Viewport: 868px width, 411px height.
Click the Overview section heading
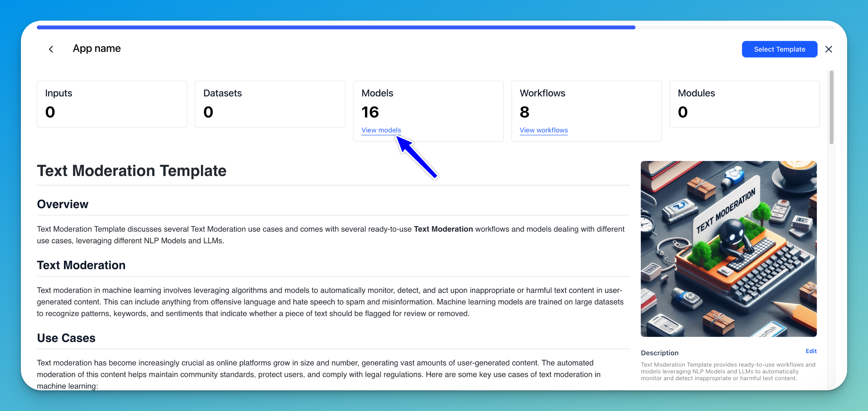(x=63, y=204)
